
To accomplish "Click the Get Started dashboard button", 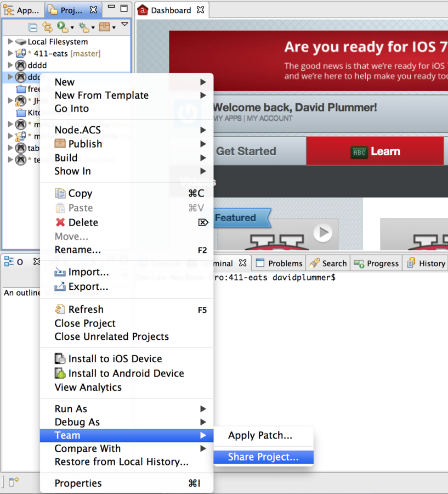I will tap(246, 151).
